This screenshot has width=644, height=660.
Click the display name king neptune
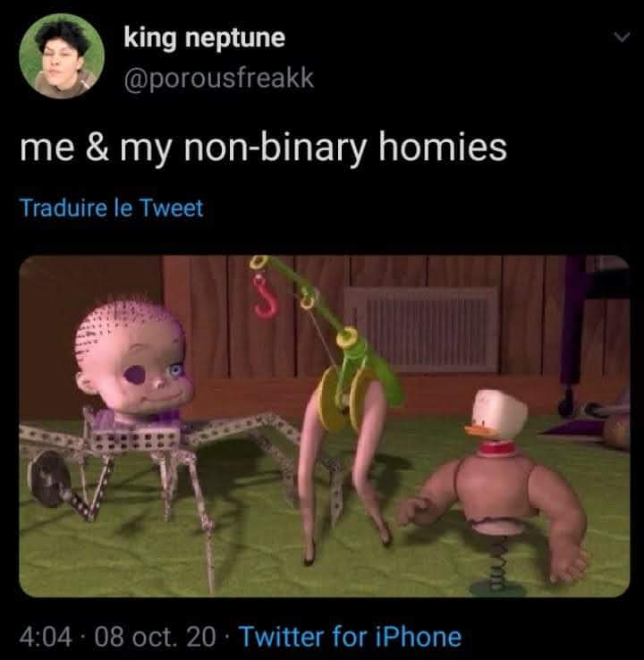205,38
